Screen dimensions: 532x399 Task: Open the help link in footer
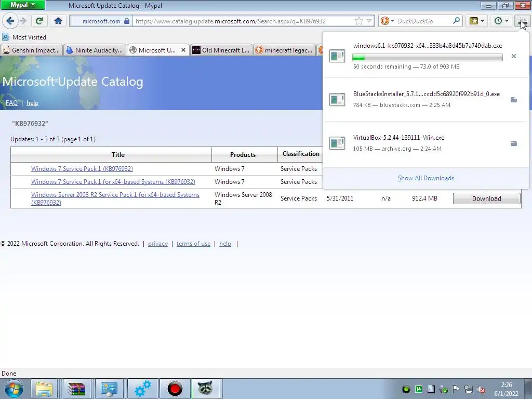point(225,244)
